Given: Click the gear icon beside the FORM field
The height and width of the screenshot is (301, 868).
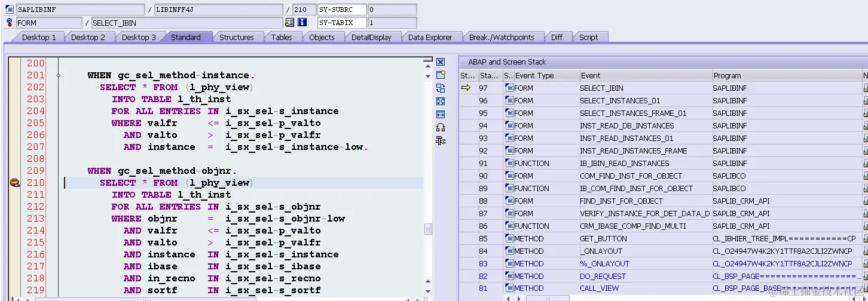Looking at the screenshot, I should coord(9,23).
